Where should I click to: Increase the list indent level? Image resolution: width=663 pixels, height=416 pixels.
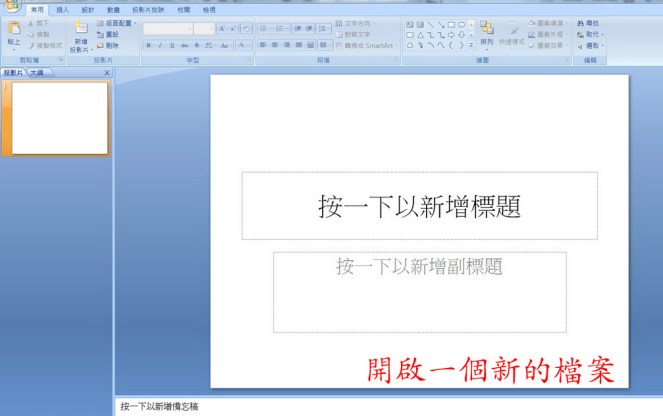pos(309,28)
